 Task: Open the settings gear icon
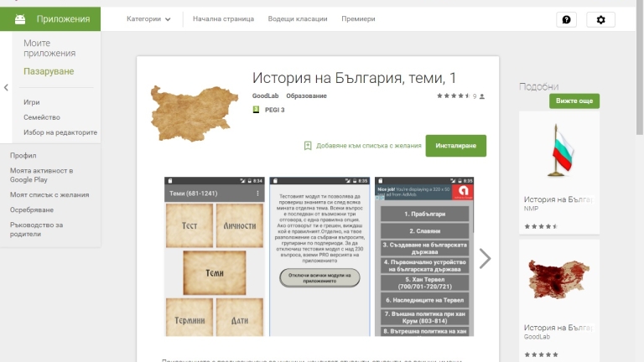coord(600,20)
